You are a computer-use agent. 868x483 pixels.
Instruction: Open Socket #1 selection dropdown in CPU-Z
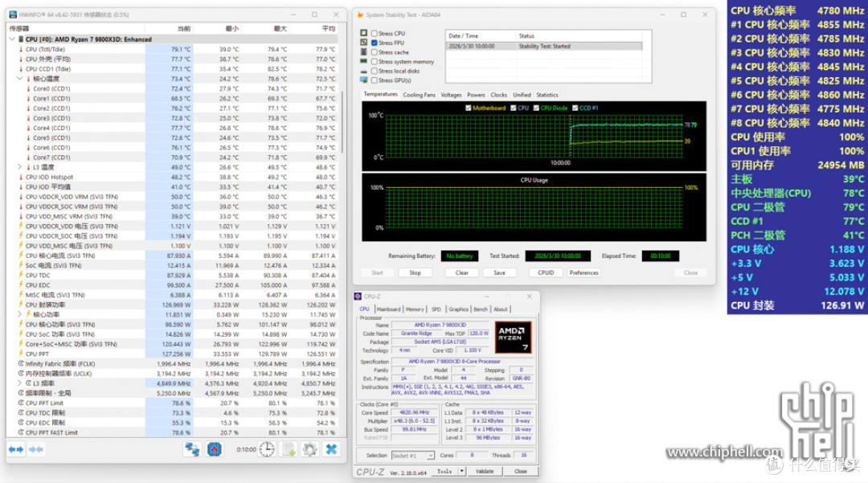(x=413, y=456)
